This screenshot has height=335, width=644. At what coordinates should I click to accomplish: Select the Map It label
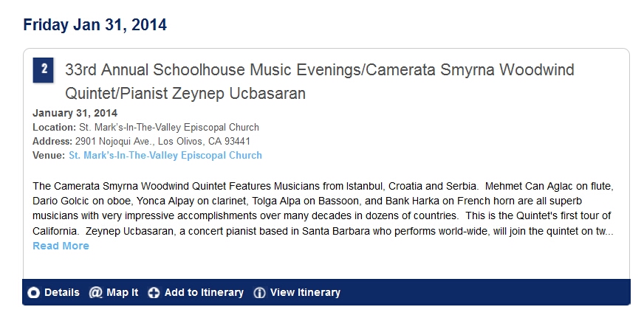pyautogui.click(x=123, y=292)
